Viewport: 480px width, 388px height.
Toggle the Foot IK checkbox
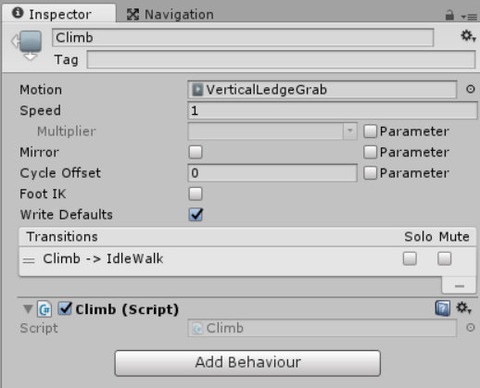pos(195,194)
